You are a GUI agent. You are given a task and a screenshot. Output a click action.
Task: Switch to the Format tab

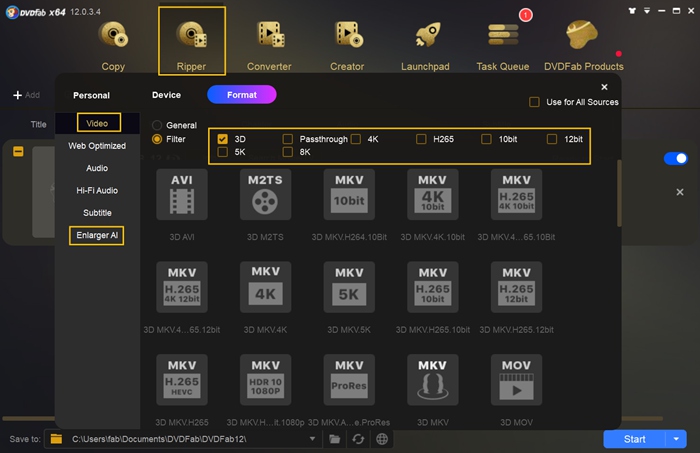pos(242,95)
